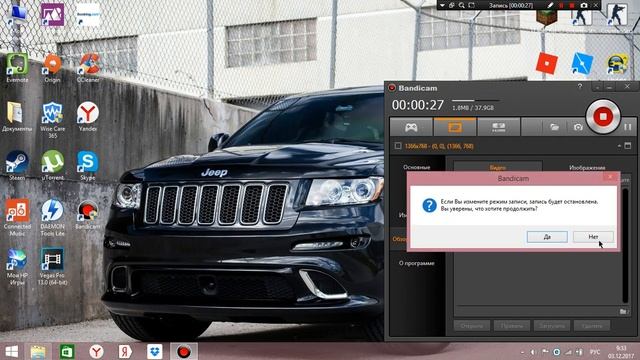Open the Yandex browser desktop shortcut
Viewport: 640px width, 360px height.
tap(88, 117)
